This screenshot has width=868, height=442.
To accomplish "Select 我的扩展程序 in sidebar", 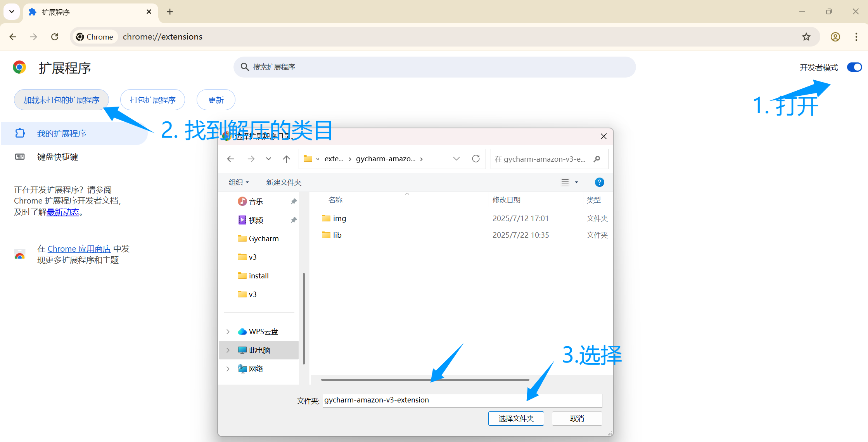I will point(74,133).
